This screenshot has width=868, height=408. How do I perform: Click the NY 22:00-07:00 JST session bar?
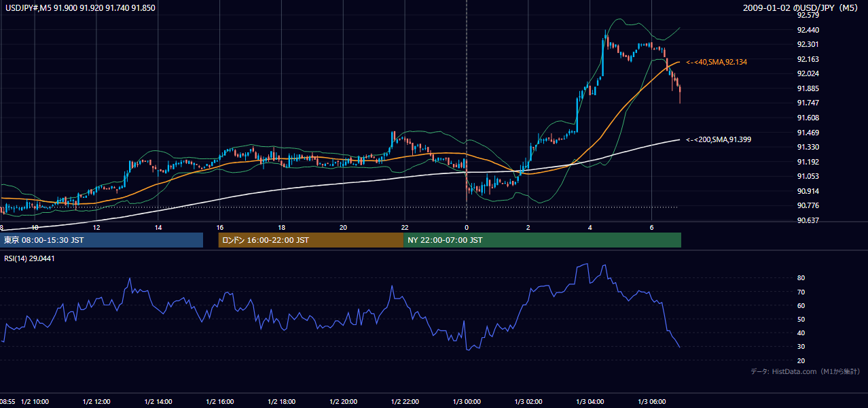tap(542, 240)
